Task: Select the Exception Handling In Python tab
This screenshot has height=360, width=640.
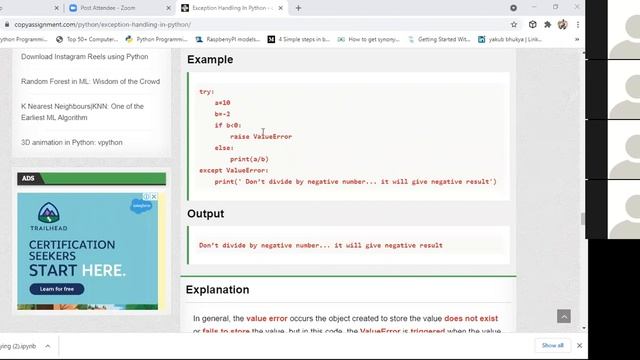Action: point(231,8)
